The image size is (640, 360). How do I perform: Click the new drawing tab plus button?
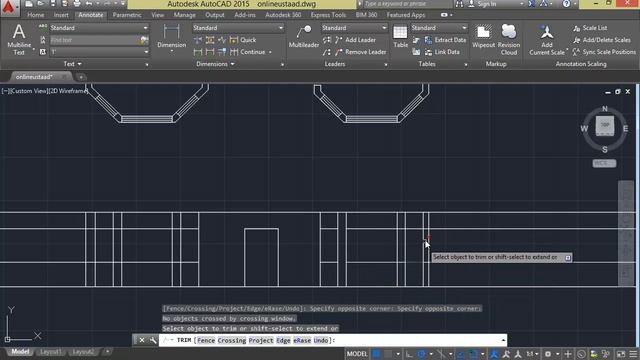[x=80, y=77]
